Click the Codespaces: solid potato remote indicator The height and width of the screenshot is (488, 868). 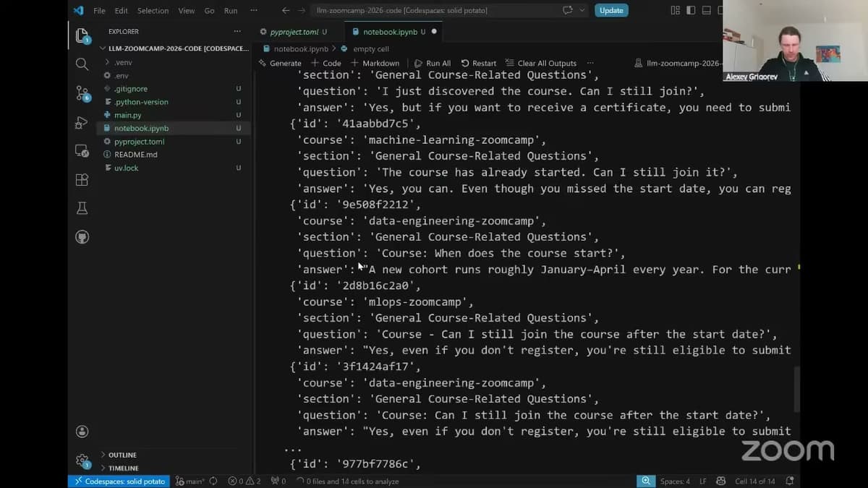click(119, 481)
